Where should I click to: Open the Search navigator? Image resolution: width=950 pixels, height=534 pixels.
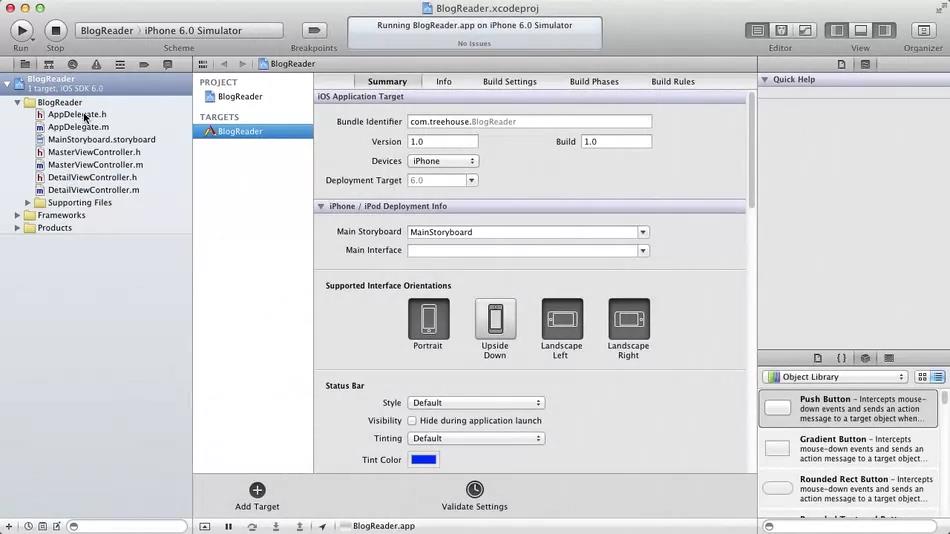tap(73, 64)
